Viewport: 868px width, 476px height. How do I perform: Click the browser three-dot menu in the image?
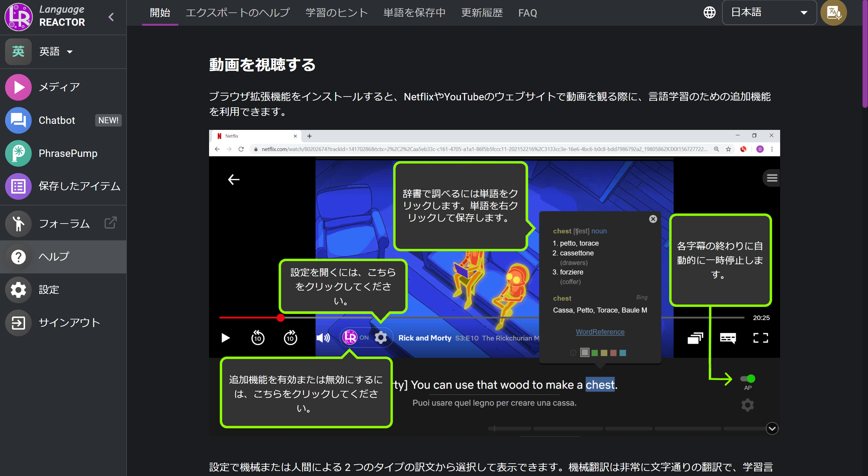(x=772, y=149)
